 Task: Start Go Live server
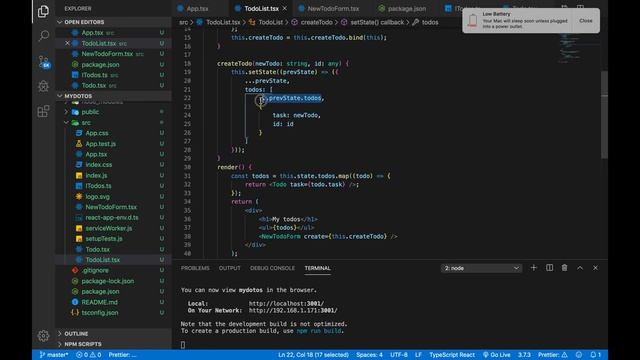coord(496,355)
